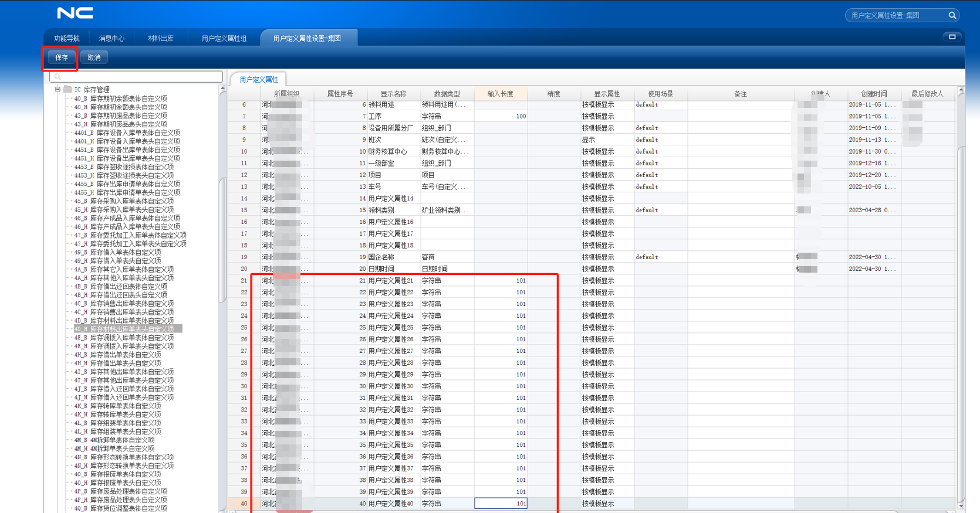Screen dimensions: 980x513
Task: Click the 使用场景 column header
Action: click(x=661, y=94)
